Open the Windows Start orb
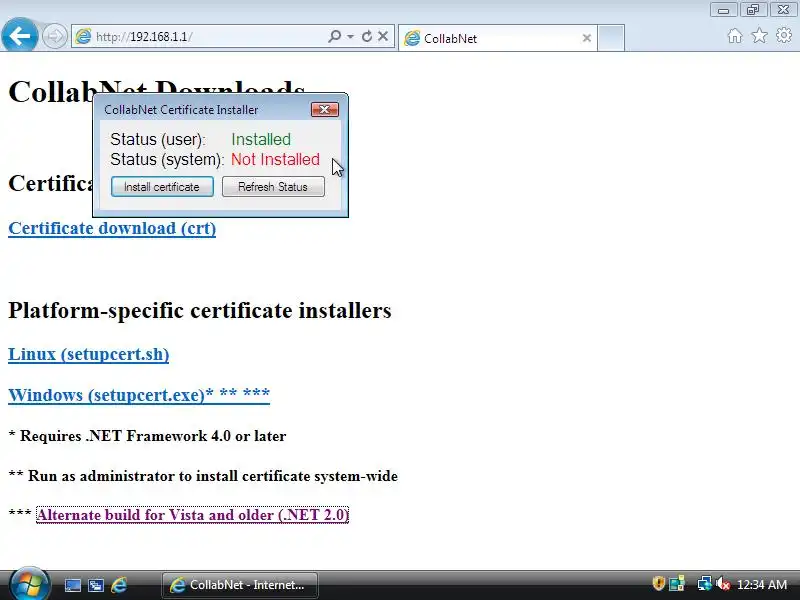The image size is (800, 600). [29, 585]
